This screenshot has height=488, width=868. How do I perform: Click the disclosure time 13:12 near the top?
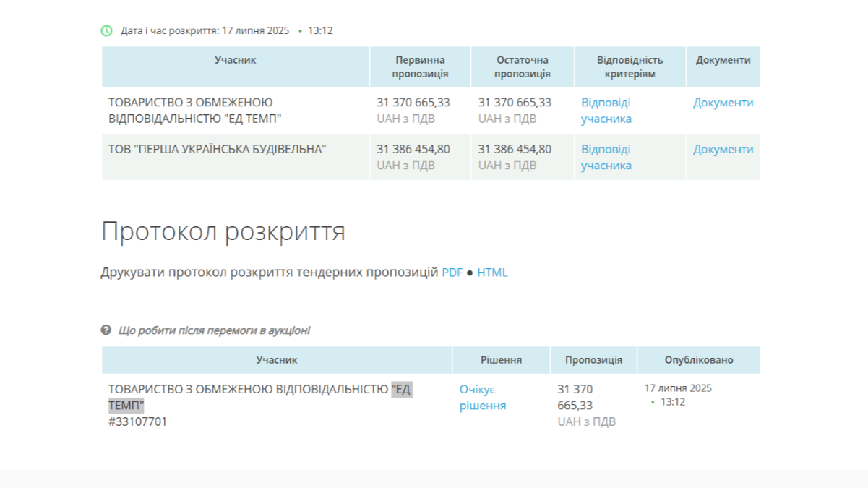(320, 30)
